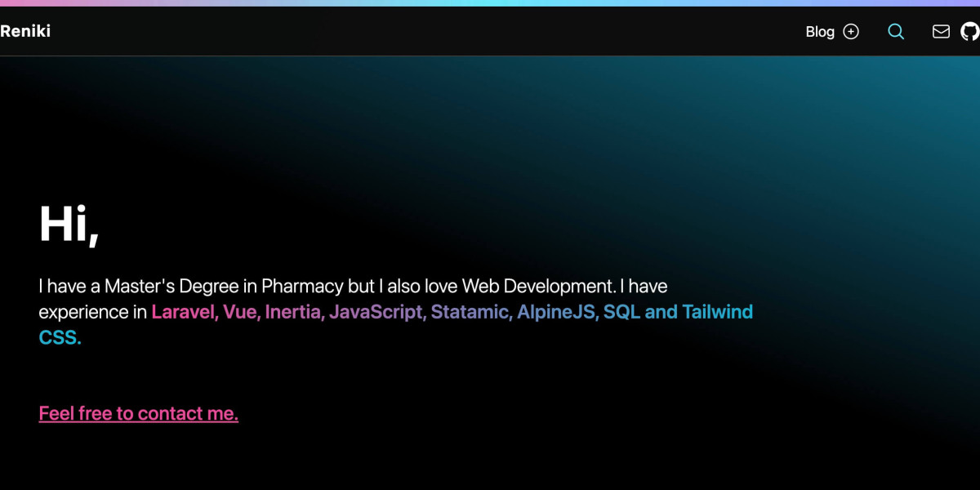This screenshot has width=980, height=490.
Task: Open the mail envelope icon
Action: 941,32
